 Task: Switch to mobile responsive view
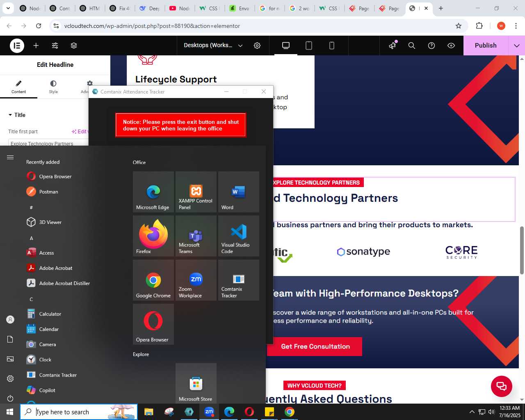pos(332,46)
